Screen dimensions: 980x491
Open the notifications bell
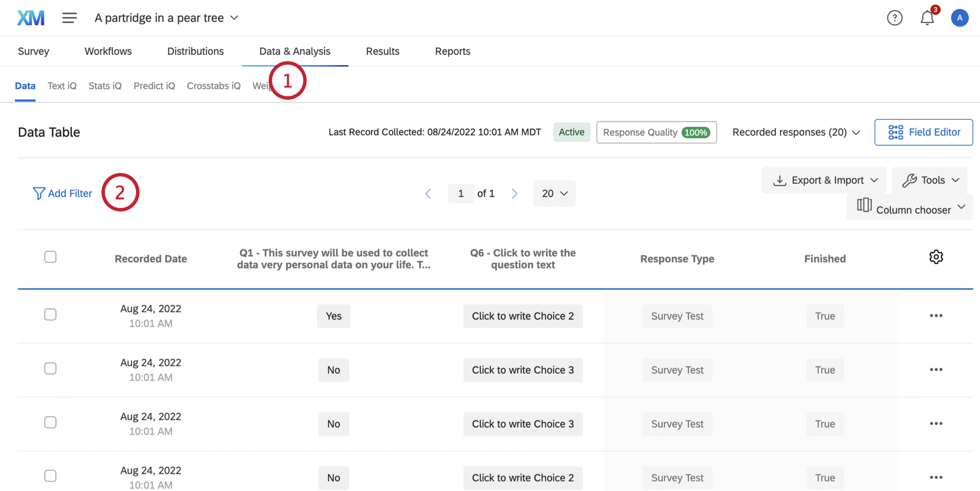tap(927, 18)
